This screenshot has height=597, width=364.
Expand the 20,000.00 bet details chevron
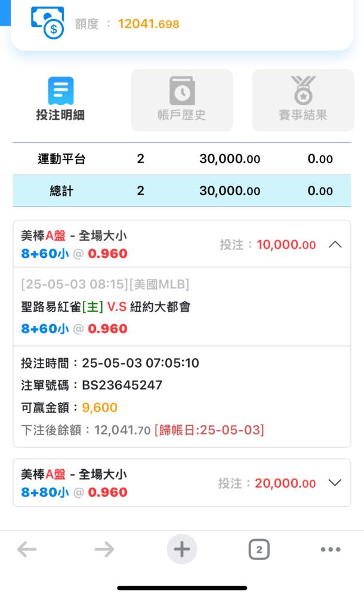(335, 483)
